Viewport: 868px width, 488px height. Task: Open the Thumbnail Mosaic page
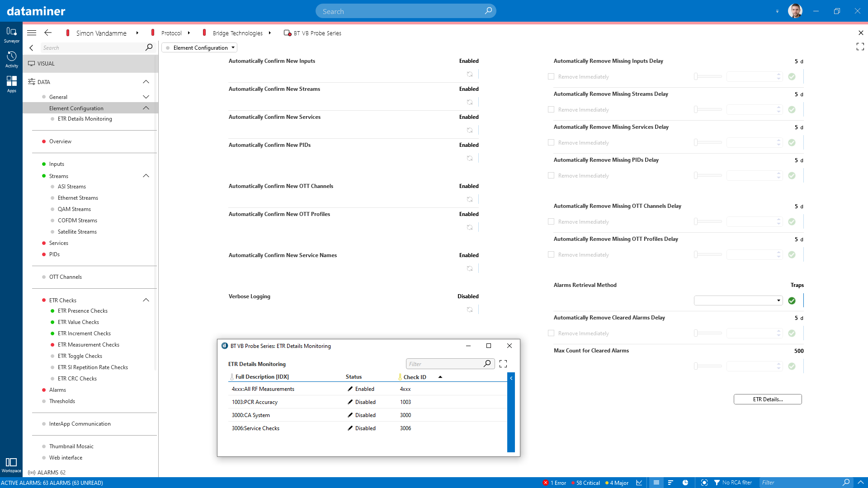click(x=71, y=446)
